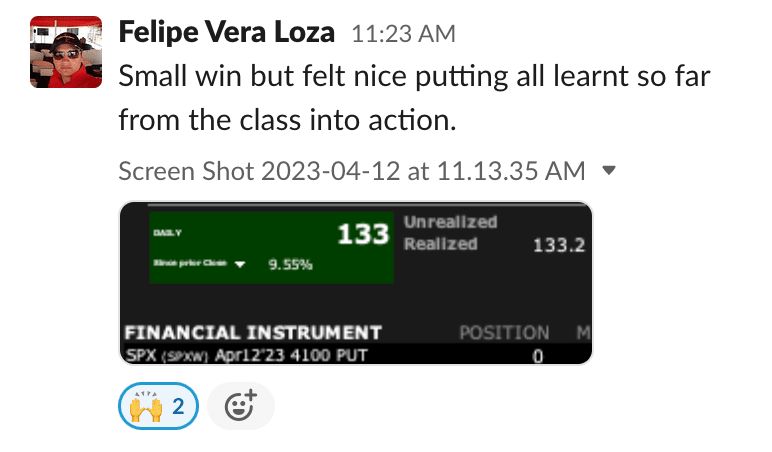Click the large 133 daily value
772x452 pixels.
[x=362, y=235]
